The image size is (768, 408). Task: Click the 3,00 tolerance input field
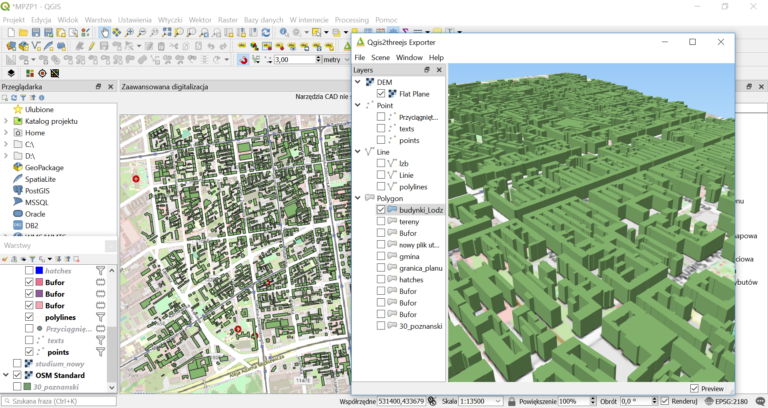[x=295, y=60]
